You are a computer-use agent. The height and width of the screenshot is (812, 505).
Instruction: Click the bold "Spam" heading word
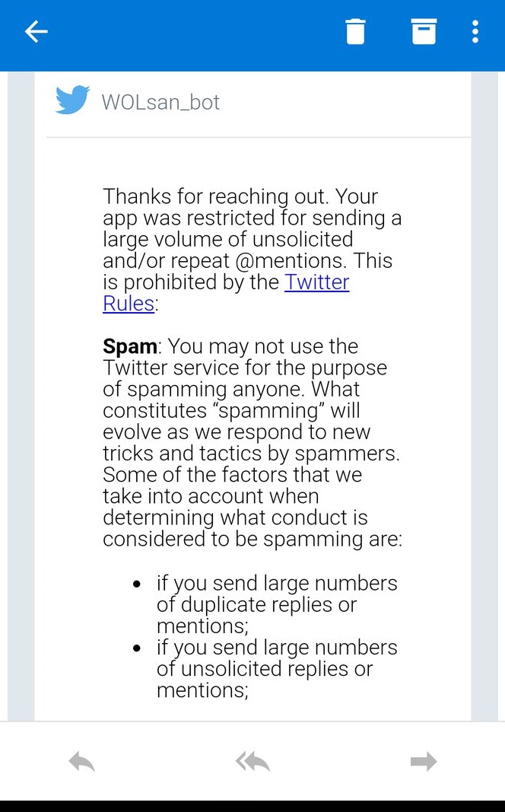tap(130, 346)
